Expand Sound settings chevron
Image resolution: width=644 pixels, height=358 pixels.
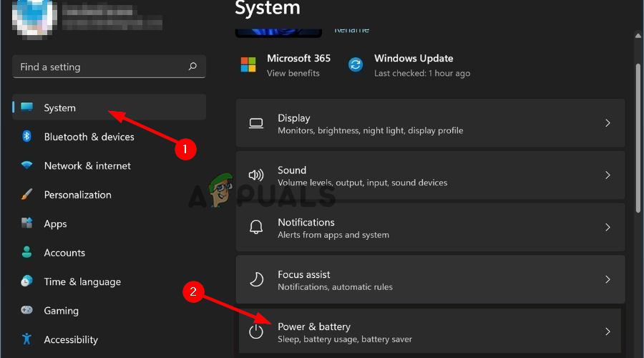point(608,175)
